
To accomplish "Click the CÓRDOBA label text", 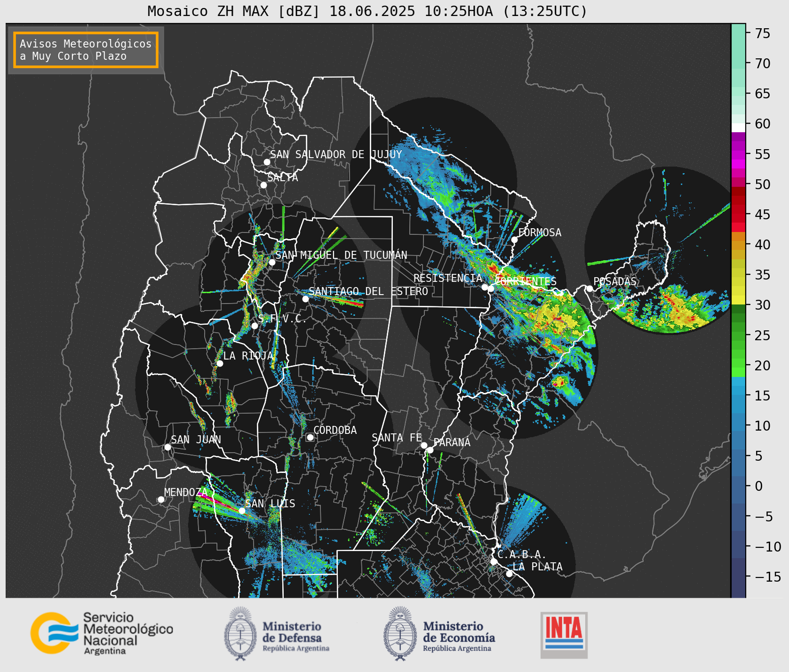I will click(x=335, y=430).
